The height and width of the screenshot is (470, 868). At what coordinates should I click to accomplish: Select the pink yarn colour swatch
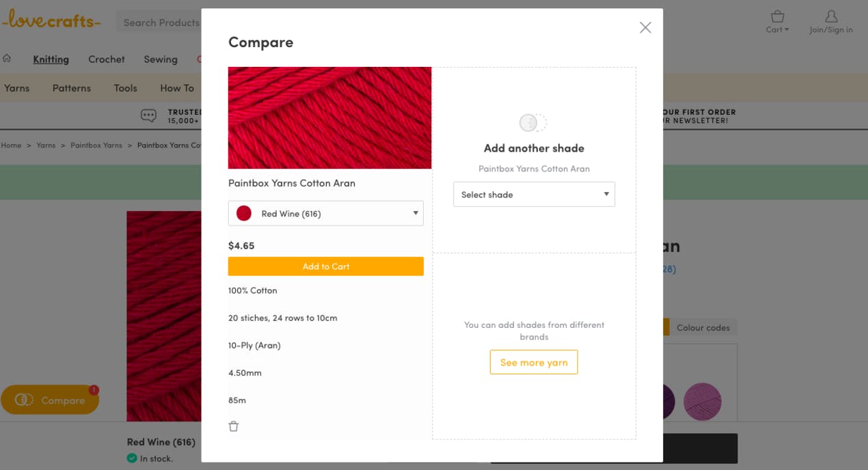[x=702, y=401]
